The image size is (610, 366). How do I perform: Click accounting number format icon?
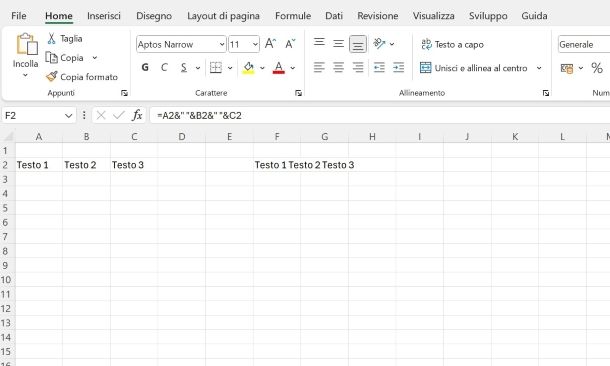567,68
